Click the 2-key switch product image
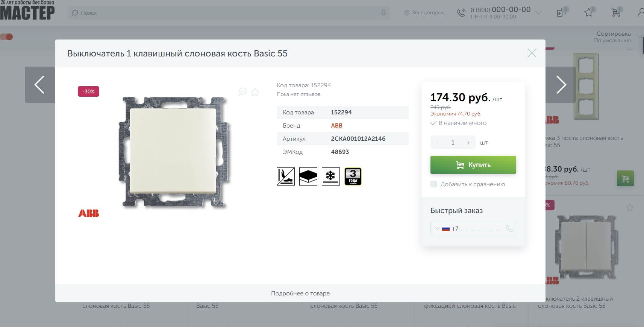644x327 pixels. [x=586, y=246]
